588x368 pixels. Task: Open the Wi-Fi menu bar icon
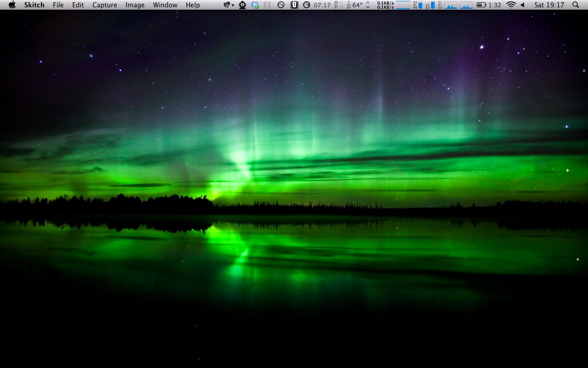coord(511,5)
